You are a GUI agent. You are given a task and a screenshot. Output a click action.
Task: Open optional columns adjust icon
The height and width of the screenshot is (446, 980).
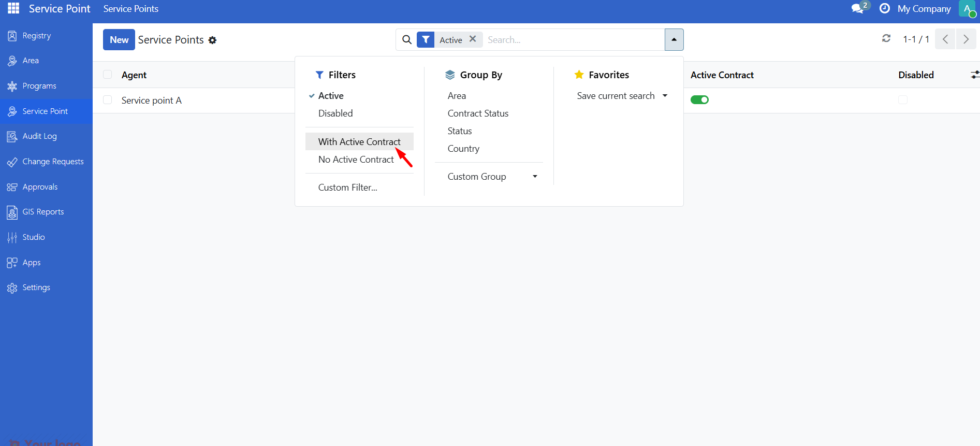975,75
